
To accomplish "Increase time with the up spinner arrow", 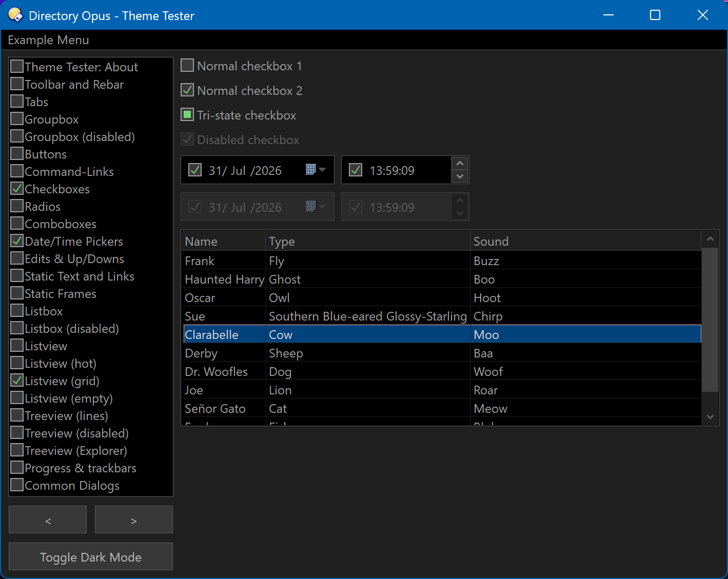I will pos(460,164).
